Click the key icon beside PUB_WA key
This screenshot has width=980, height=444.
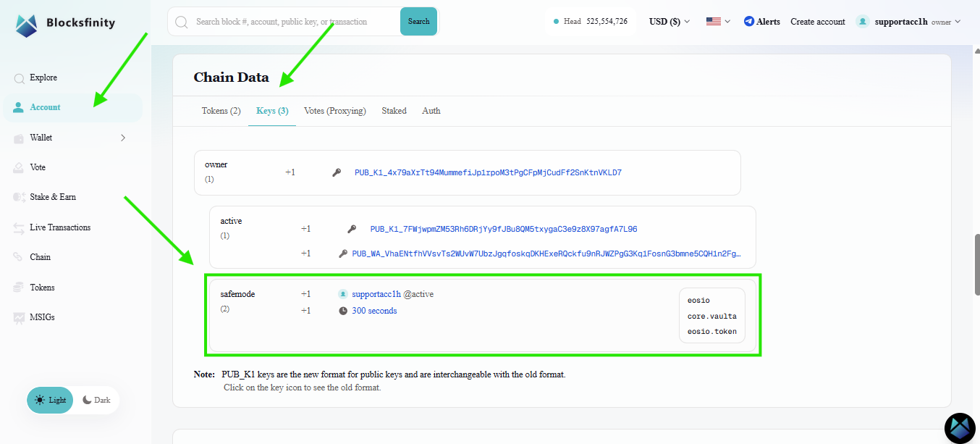pyautogui.click(x=343, y=254)
